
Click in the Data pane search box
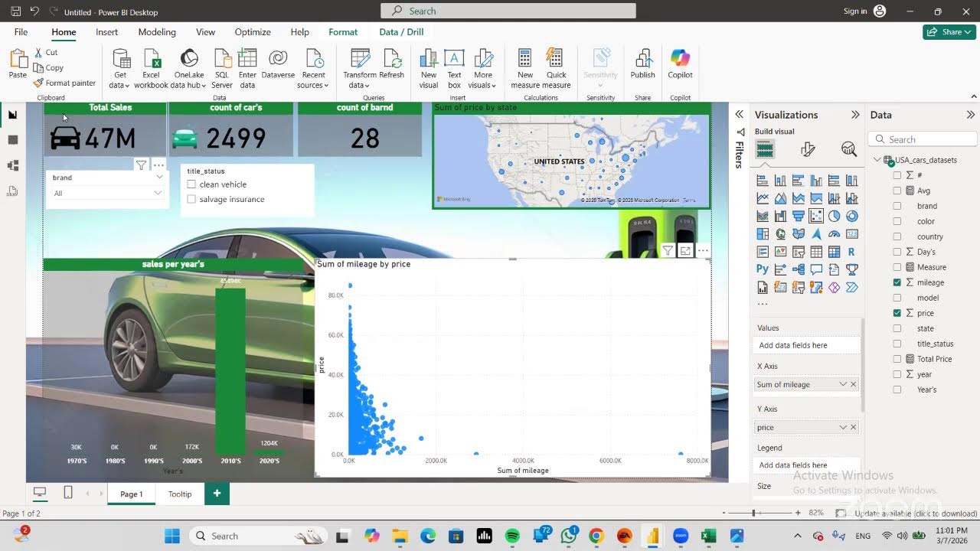tap(923, 139)
